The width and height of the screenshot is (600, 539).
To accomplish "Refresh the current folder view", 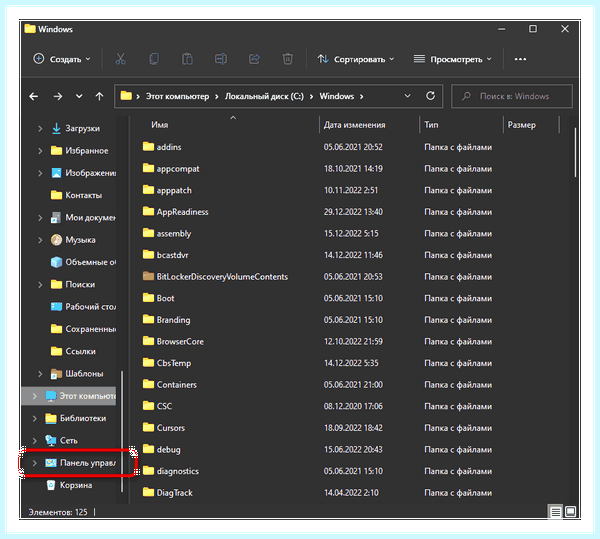I will pos(430,96).
